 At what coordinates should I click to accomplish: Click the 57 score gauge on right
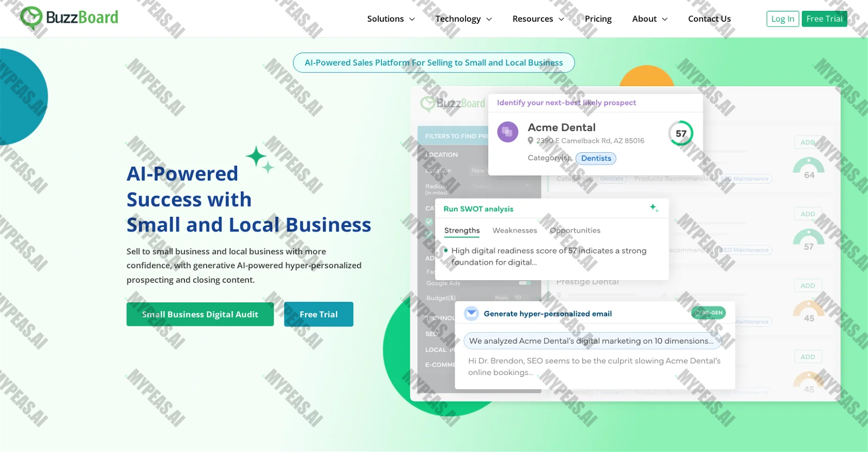tap(809, 240)
